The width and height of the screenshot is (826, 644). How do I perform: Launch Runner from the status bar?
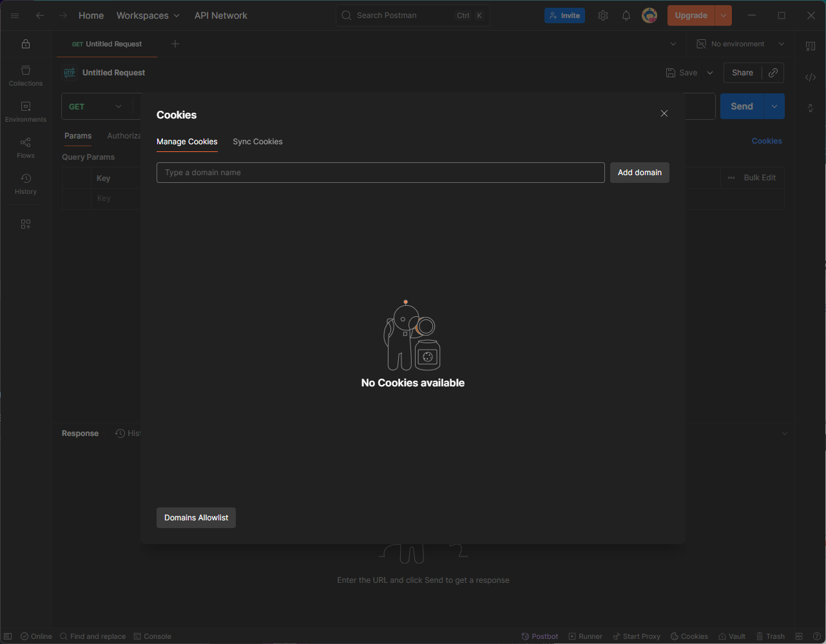(x=586, y=636)
